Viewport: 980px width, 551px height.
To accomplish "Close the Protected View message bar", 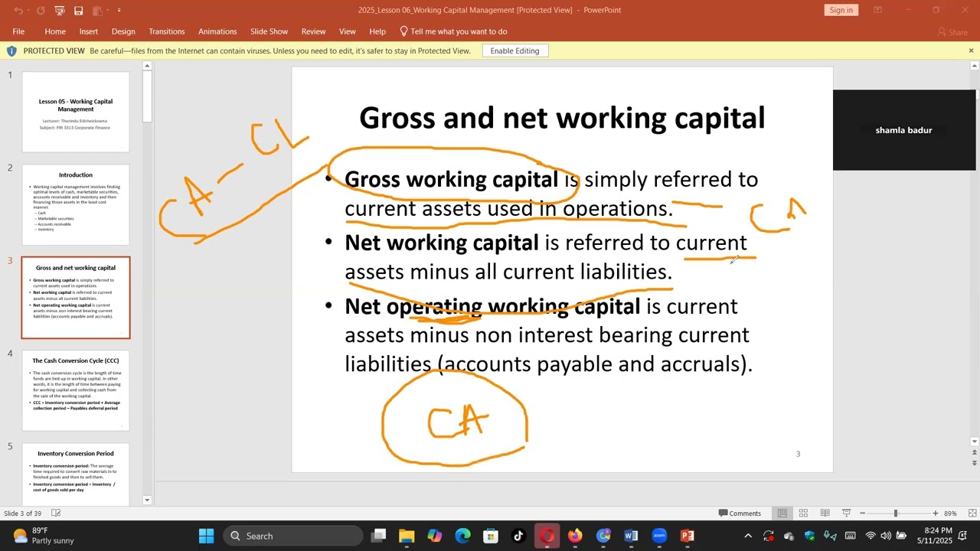I will click(971, 51).
